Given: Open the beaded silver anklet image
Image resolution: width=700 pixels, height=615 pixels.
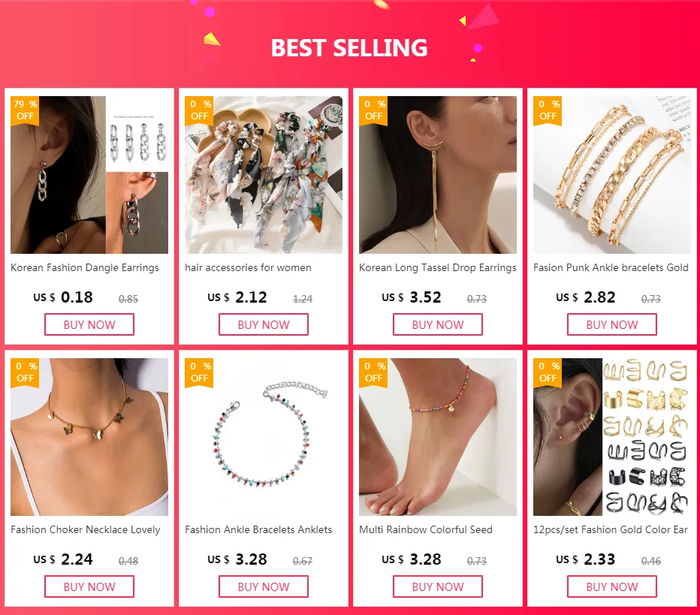Looking at the screenshot, I should click(264, 437).
